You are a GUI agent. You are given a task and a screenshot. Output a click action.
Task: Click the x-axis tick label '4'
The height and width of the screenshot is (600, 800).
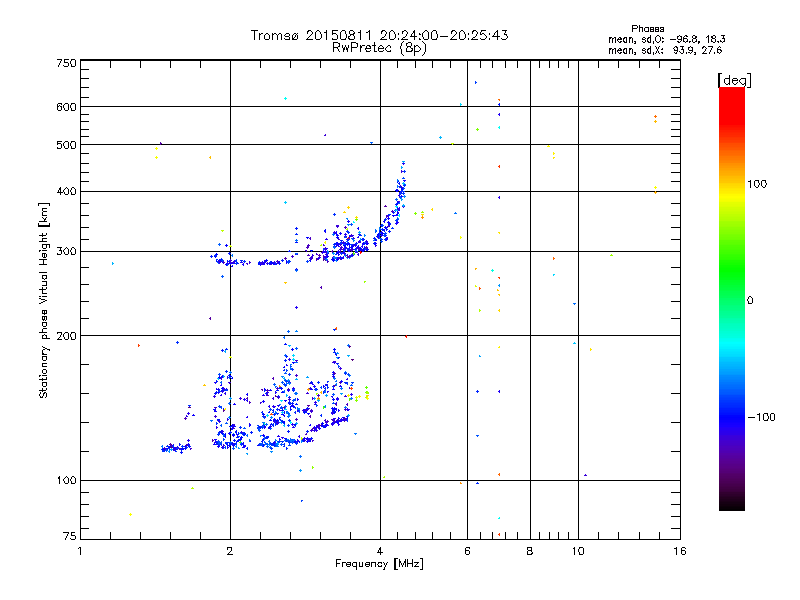(x=380, y=551)
